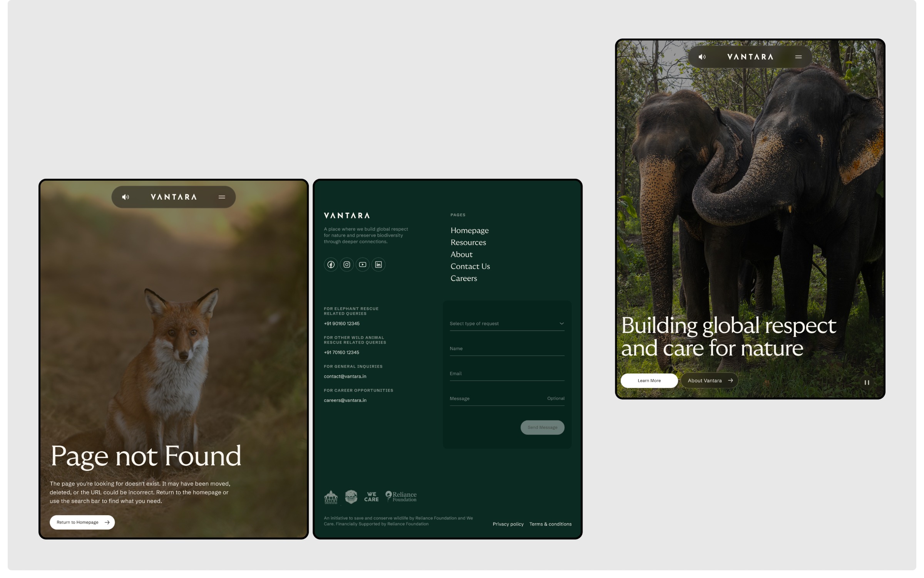Open the Instagram icon in the footer
Viewport: 924px width, 578px height.
(347, 264)
